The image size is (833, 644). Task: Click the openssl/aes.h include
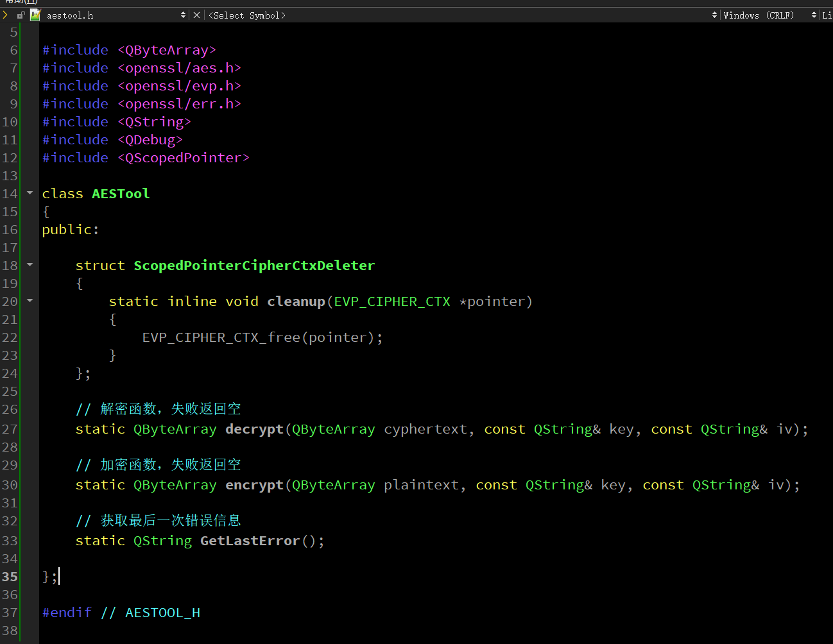[179, 68]
